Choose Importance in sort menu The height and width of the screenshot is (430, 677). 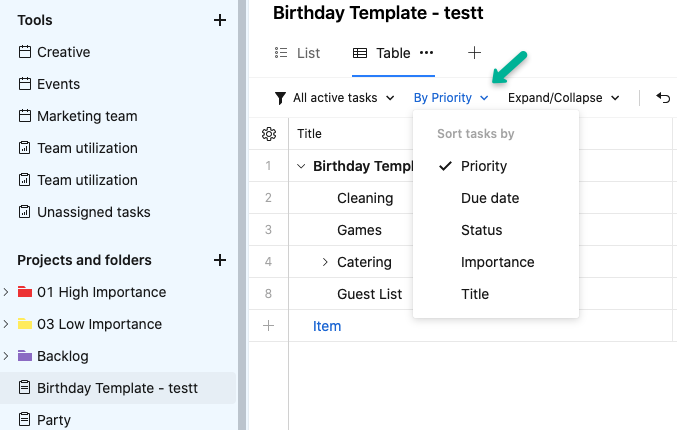tap(498, 262)
